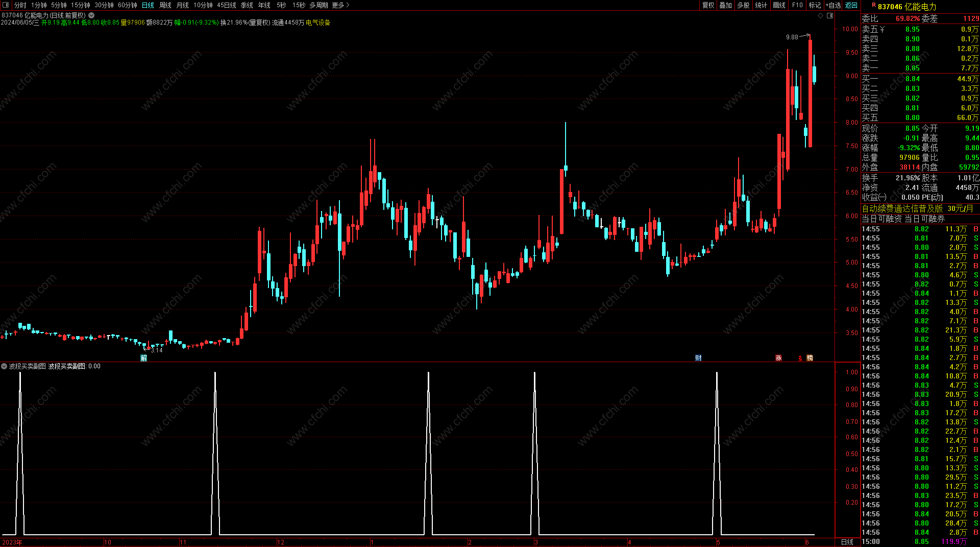Click the 返回 back button

pos(851,5)
